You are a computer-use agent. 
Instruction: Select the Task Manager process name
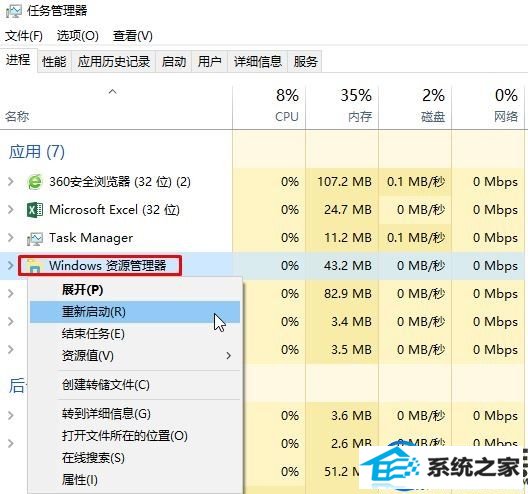click(x=91, y=238)
